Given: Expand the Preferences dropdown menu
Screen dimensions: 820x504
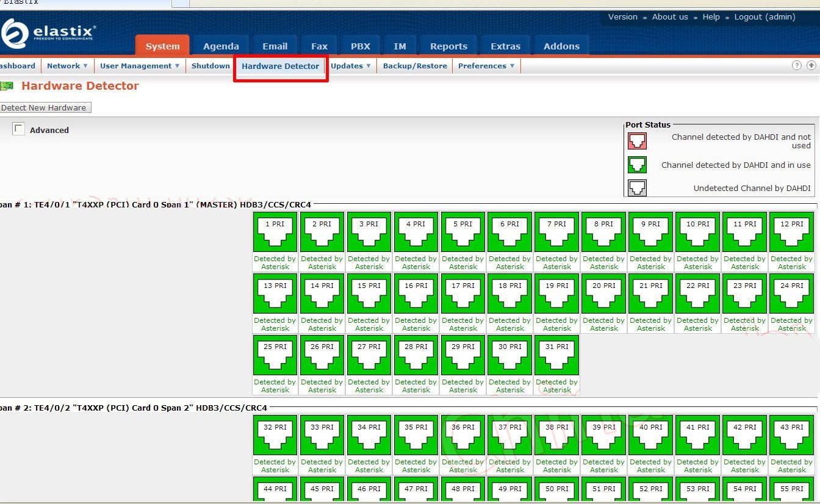Looking at the screenshot, I should [x=486, y=66].
